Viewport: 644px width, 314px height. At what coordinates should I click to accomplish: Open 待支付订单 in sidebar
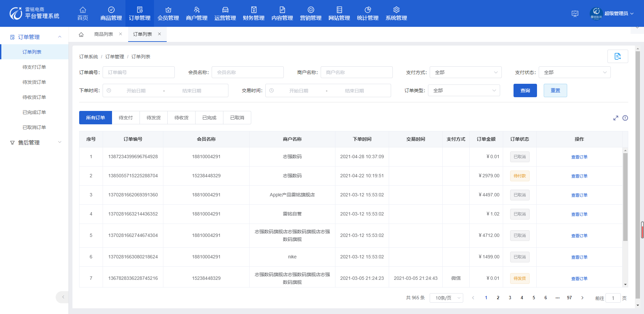coord(34,67)
